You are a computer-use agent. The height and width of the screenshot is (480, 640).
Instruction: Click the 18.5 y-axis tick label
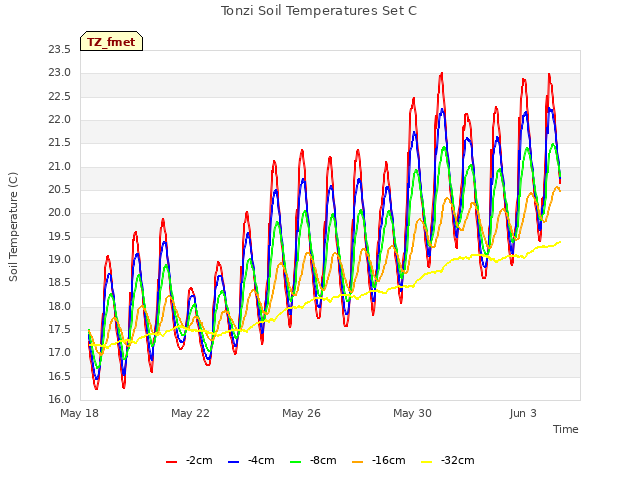click(60, 283)
